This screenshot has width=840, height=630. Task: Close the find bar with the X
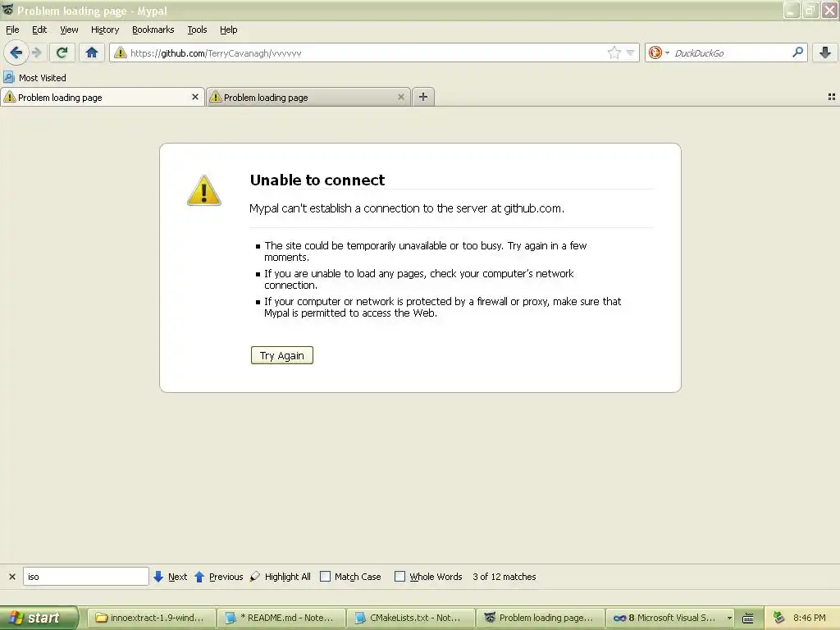[x=11, y=577]
